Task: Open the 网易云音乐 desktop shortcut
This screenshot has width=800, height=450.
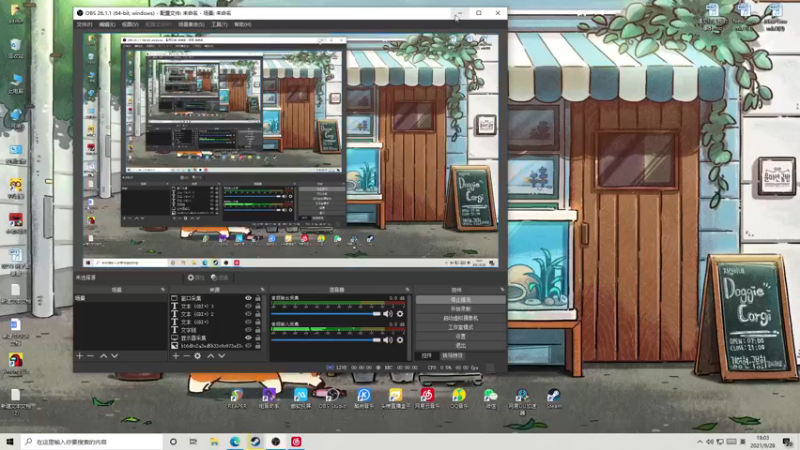Action: 427,398
